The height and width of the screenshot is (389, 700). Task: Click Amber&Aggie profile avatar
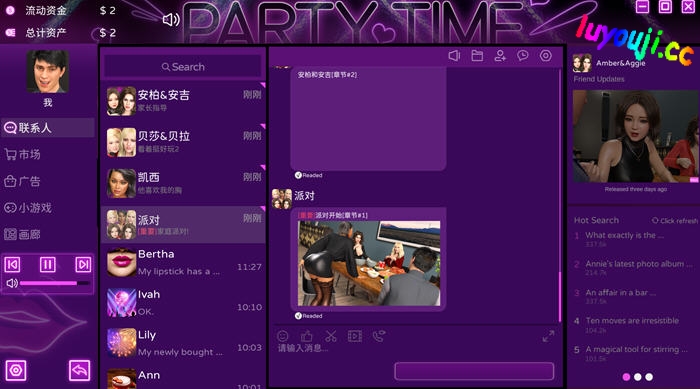[x=583, y=63]
